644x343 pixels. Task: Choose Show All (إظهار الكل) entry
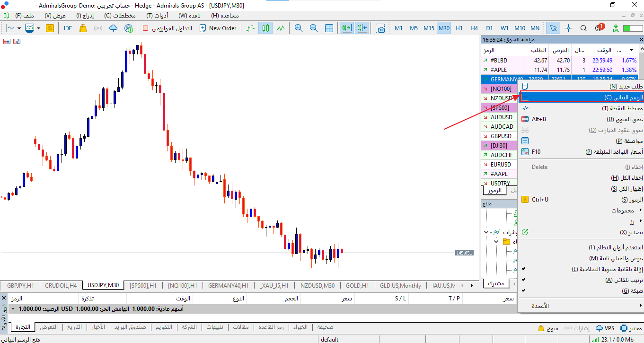(x=582, y=189)
